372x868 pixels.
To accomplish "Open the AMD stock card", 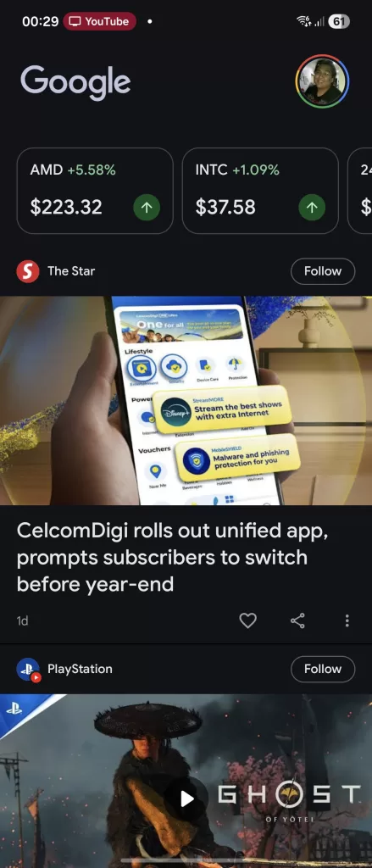I will (95, 191).
